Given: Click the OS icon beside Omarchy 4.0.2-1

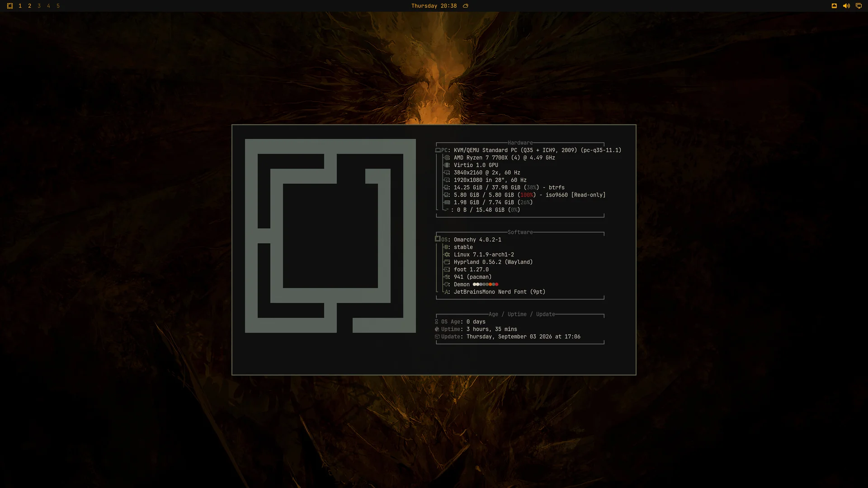Looking at the screenshot, I should point(438,239).
